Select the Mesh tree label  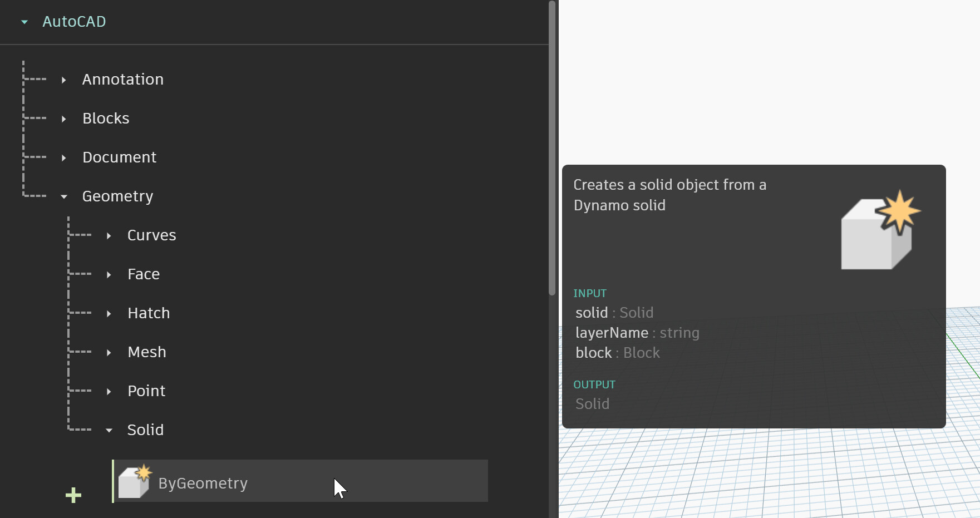point(147,352)
